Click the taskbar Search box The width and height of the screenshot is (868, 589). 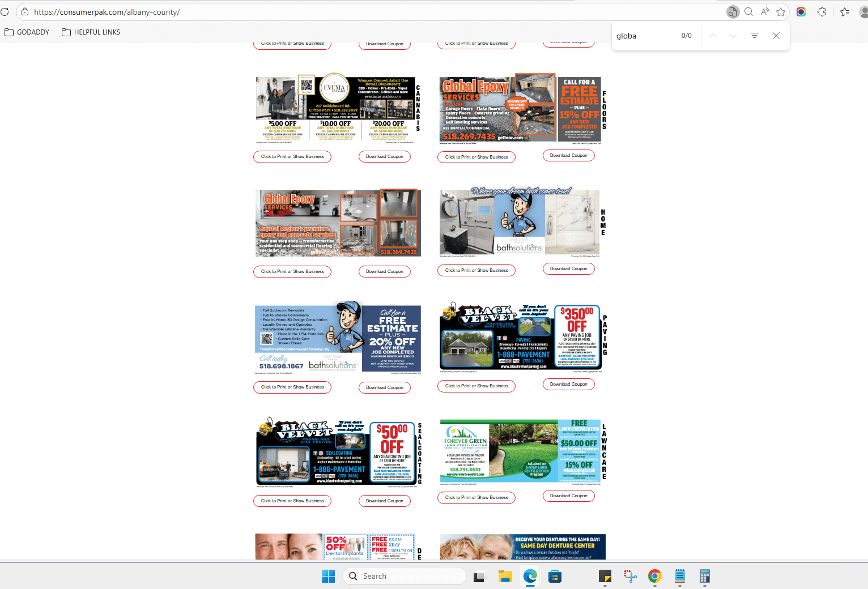coord(404,576)
